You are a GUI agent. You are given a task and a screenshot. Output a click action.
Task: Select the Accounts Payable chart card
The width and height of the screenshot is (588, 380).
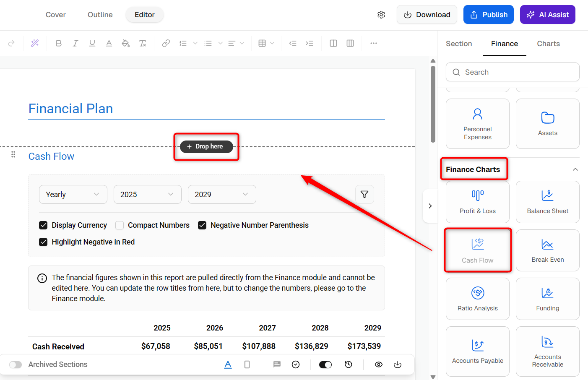click(x=478, y=351)
